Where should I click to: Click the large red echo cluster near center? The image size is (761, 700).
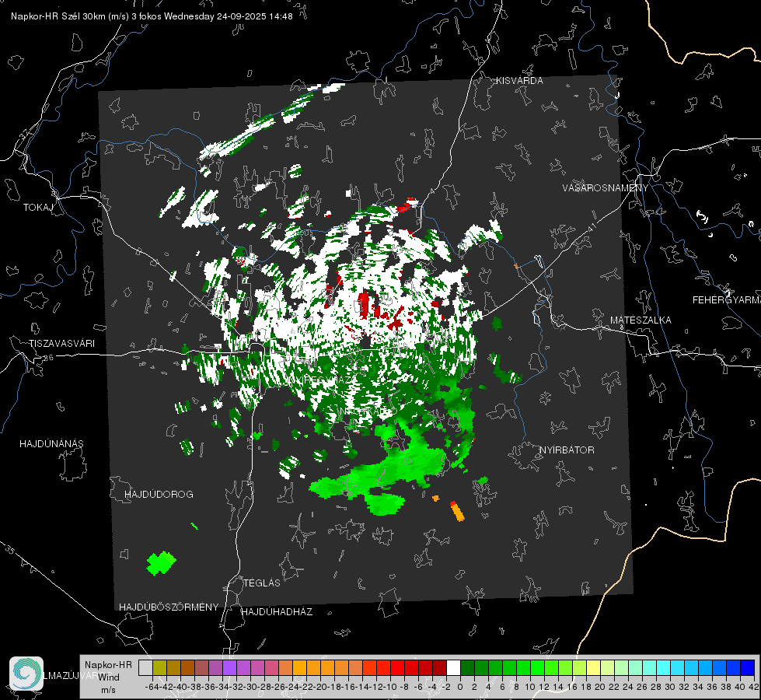(364, 305)
